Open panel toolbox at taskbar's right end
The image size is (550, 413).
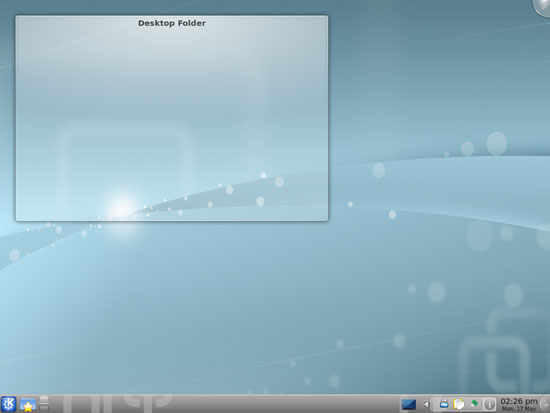click(x=545, y=404)
